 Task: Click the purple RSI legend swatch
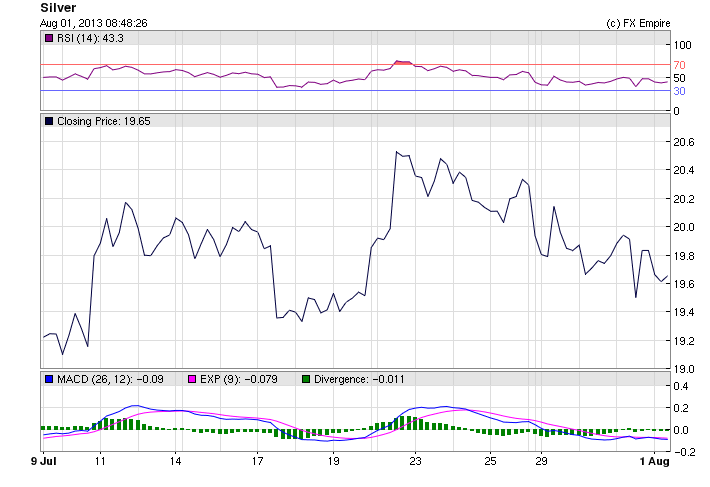(49, 38)
